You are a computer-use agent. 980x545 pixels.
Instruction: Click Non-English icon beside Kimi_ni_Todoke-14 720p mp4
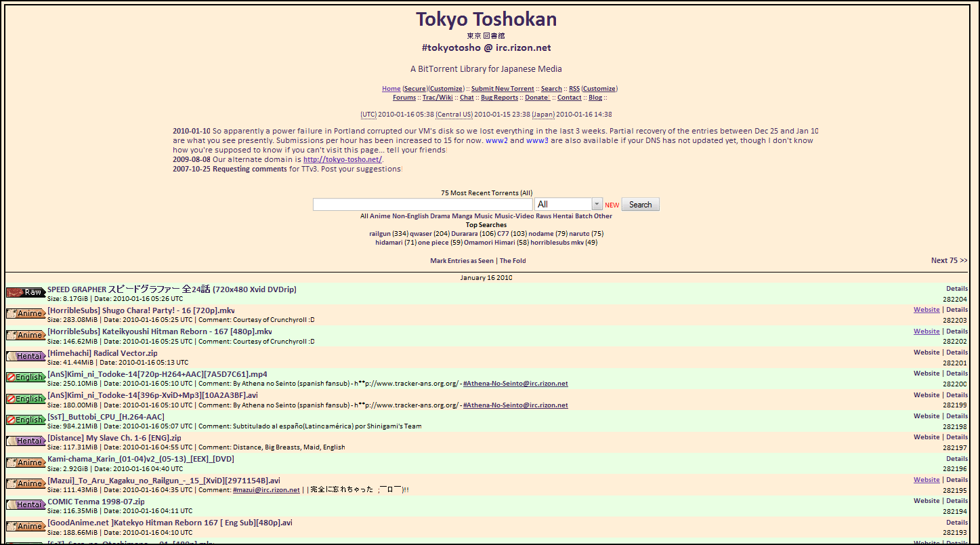click(x=26, y=378)
